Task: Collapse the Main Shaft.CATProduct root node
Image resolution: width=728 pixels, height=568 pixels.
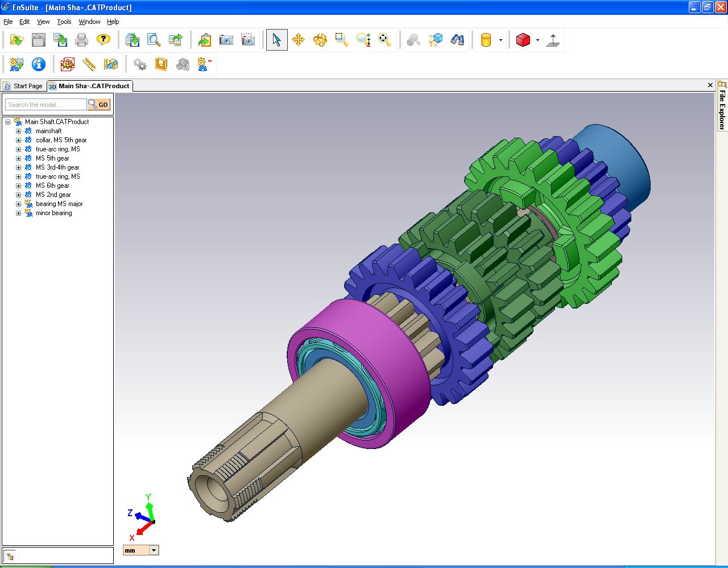Action: 8,122
